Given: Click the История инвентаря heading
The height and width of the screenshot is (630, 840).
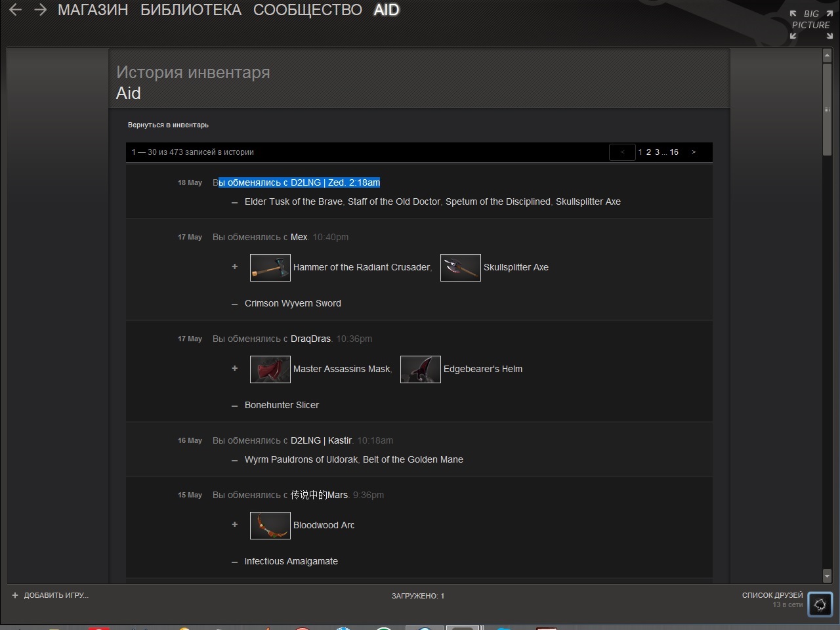Looking at the screenshot, I should click(193, 72).
